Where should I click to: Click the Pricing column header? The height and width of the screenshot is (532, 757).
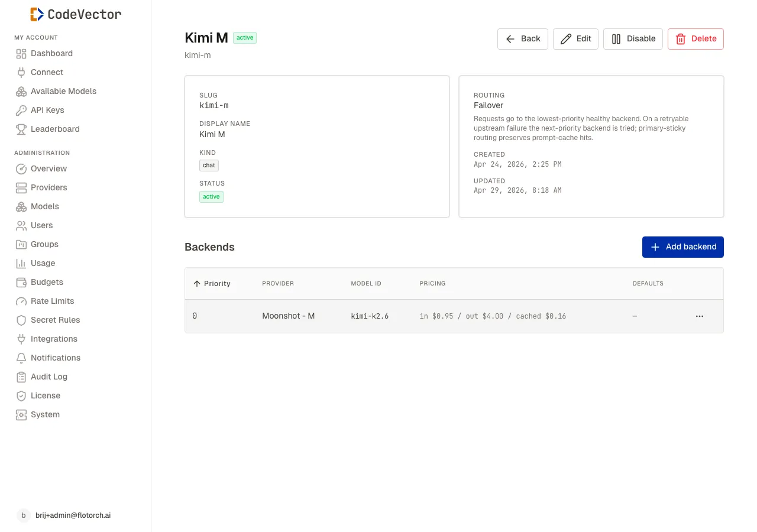(x=432, y=284)
